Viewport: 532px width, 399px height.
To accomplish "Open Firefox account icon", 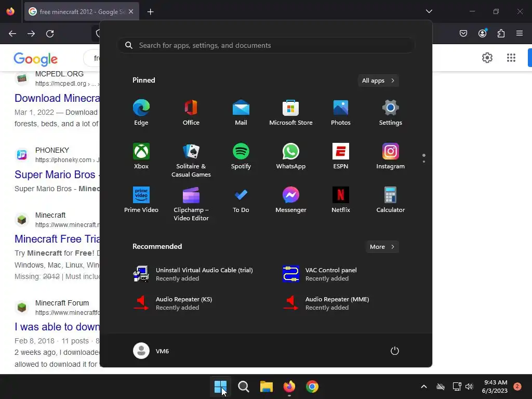I will (482, 33).
